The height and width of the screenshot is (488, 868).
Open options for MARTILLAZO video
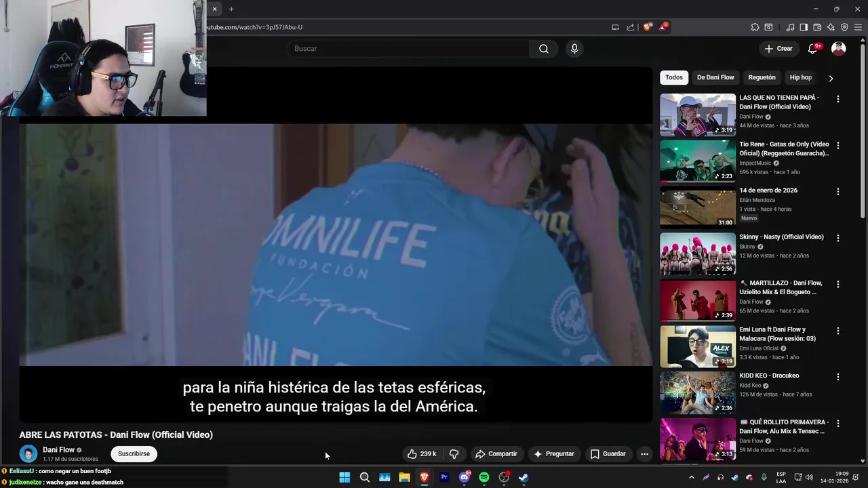click(838, 284)
